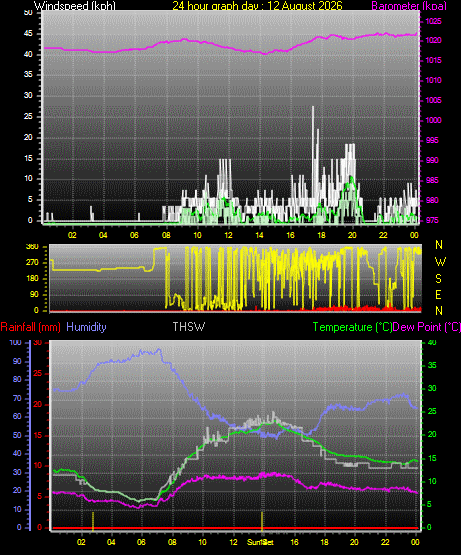This screenshot has width=461, height=555.
Task: Click the E compass label on direction chart
Action: (438, 294)
